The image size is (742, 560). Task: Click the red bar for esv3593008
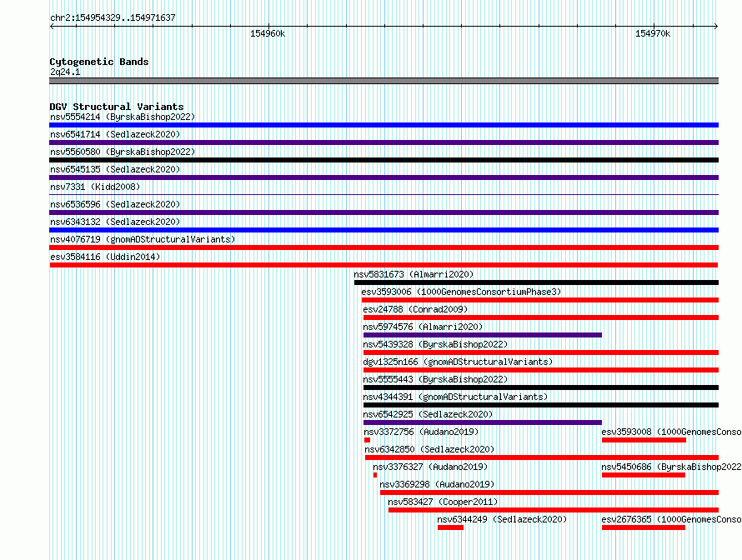click(644, 440)
